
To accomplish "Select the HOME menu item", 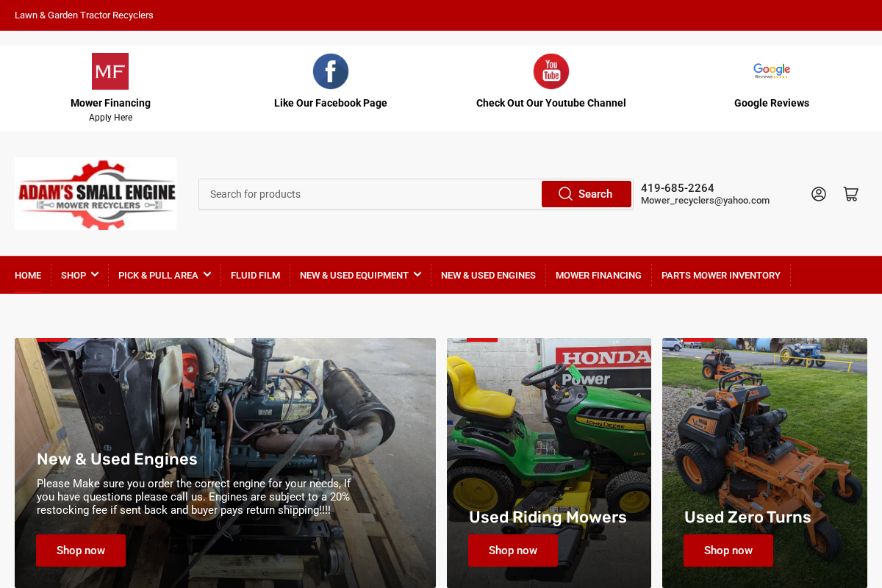I will click(x=28, y=275).
